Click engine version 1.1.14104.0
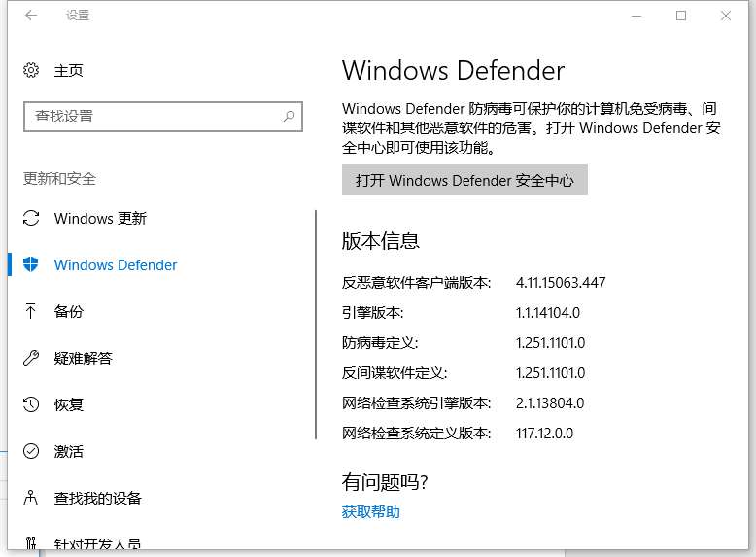 coord(548,312)
